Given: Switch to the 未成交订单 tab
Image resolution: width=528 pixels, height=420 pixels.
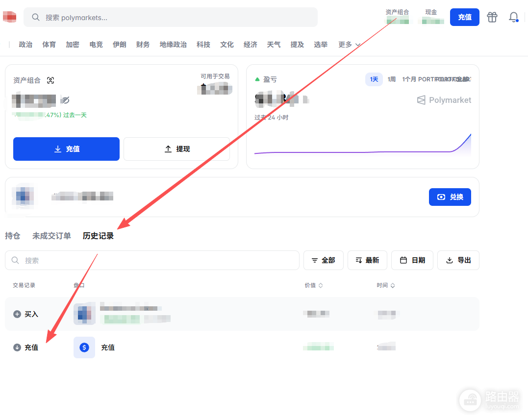Looking at the screenshot, I should (x=51, y=236).
